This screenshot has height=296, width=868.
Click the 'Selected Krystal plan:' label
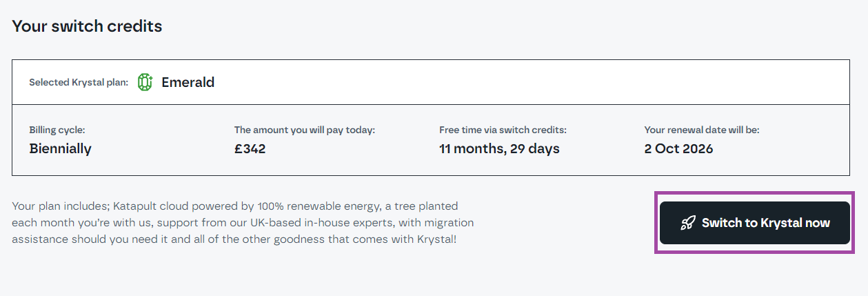pyautogui.click(x=79, y=82)
